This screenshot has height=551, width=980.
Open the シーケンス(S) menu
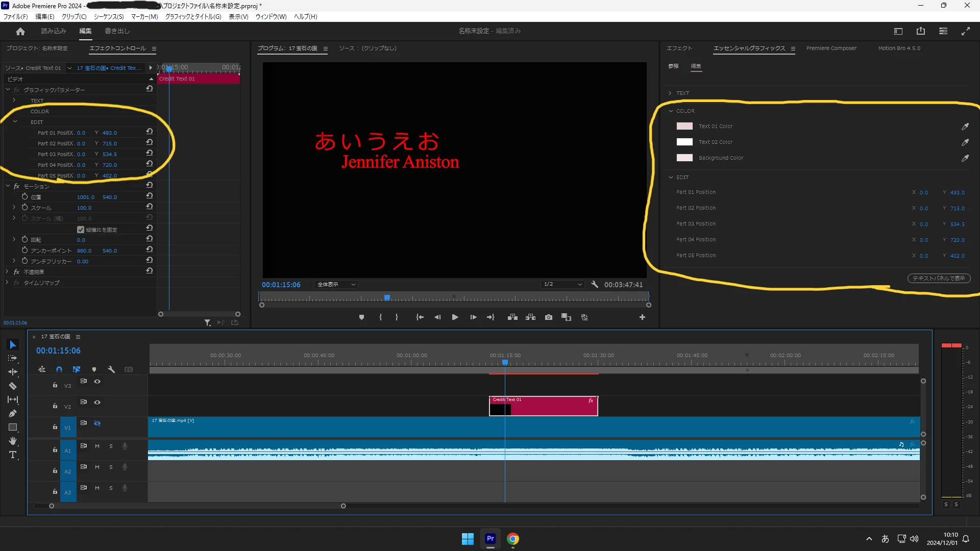click(109, 17)
